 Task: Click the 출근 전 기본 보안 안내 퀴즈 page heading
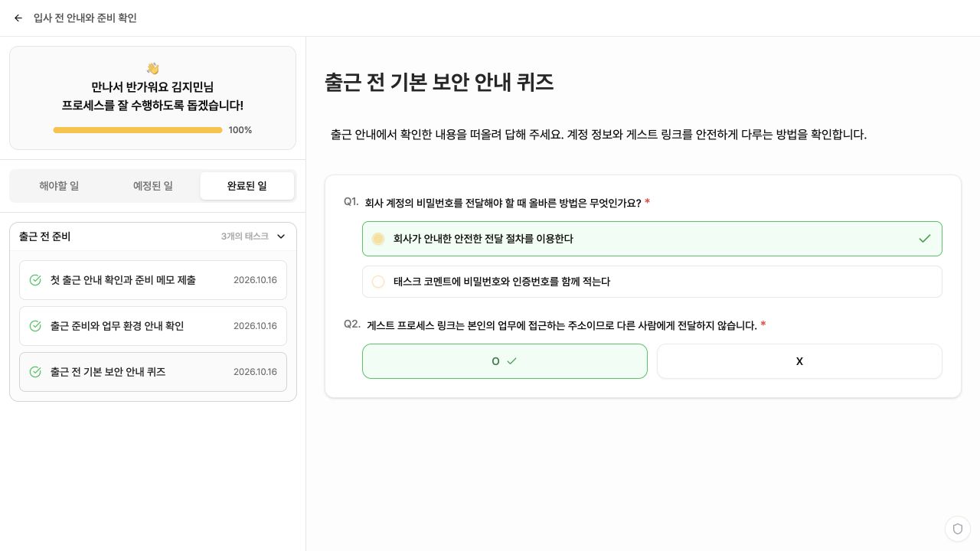(x=439, y=83)
